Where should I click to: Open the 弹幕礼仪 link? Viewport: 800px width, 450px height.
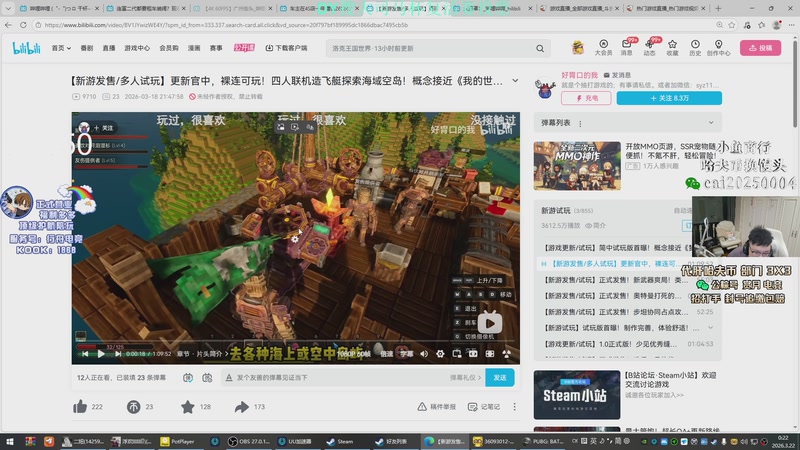pos(465,378)
